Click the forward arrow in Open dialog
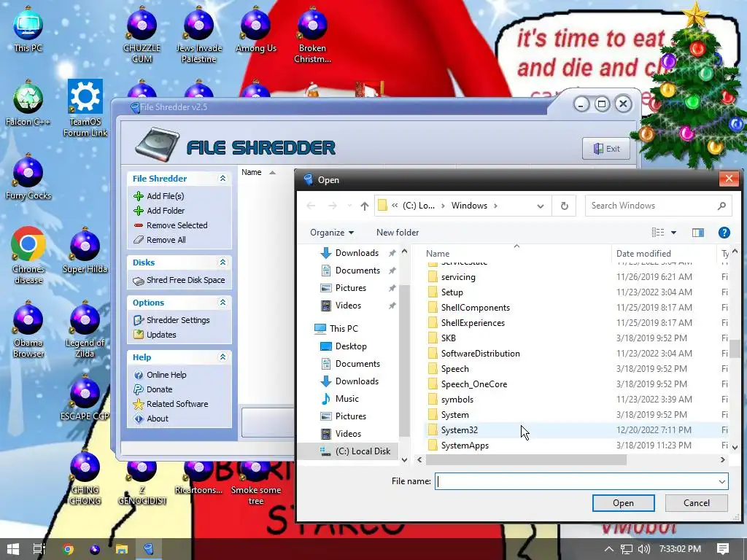Screen dimensions: 747x560 [333, 206]
